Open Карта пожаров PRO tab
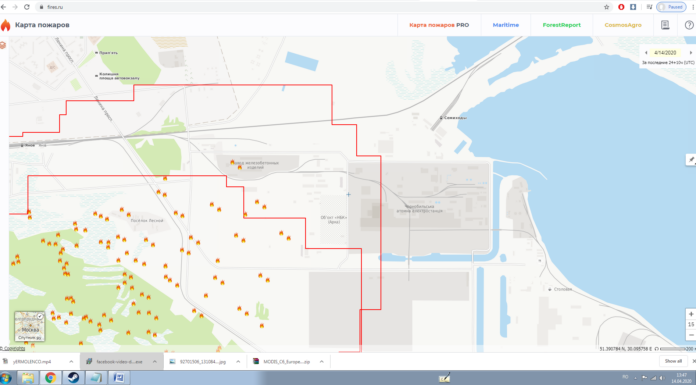Image resolution: width=696 pixels, height=385 pixels. click(439, 25)
